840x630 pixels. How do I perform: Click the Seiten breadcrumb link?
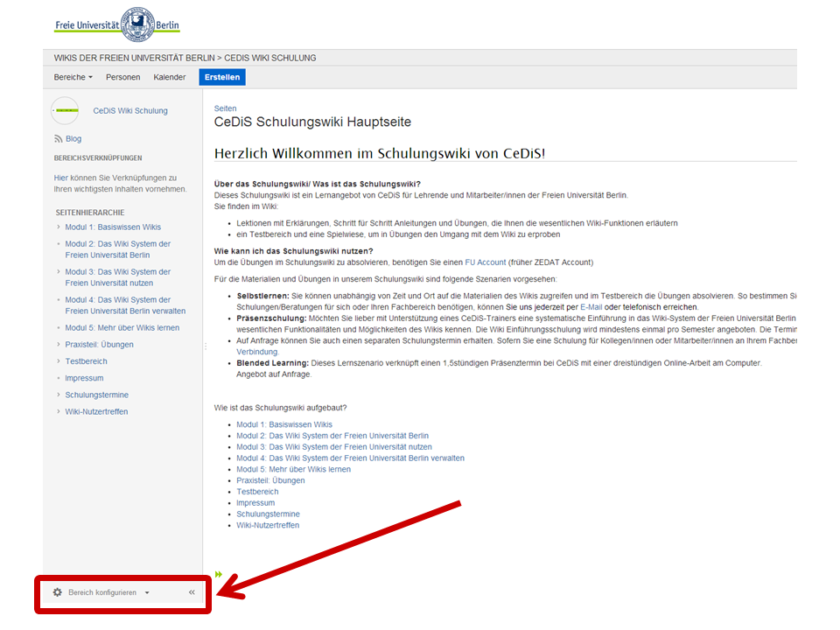point(225,108)
